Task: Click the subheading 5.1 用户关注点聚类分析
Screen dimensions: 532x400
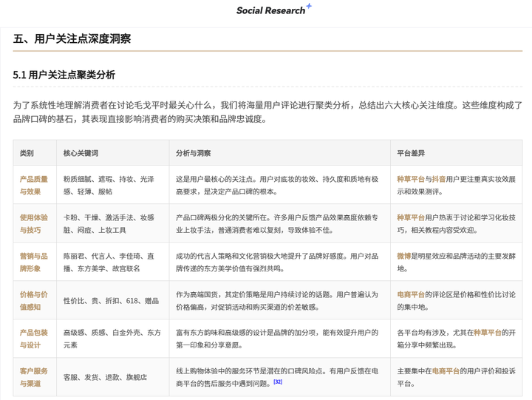Action: point(64,75)
